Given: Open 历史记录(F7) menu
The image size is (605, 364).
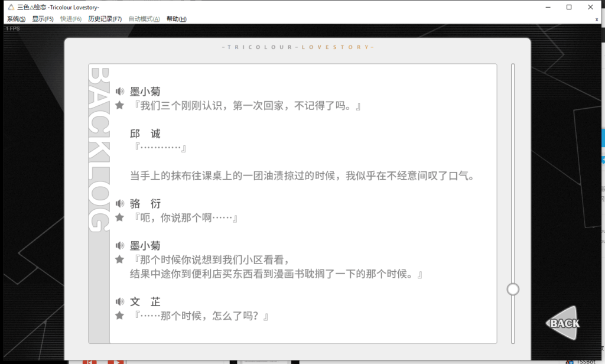Looking at the screenshot, I should [105, 19].
